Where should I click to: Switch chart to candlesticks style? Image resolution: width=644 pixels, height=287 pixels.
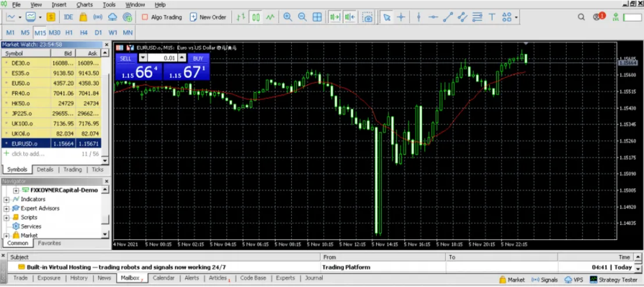(256, 17)
